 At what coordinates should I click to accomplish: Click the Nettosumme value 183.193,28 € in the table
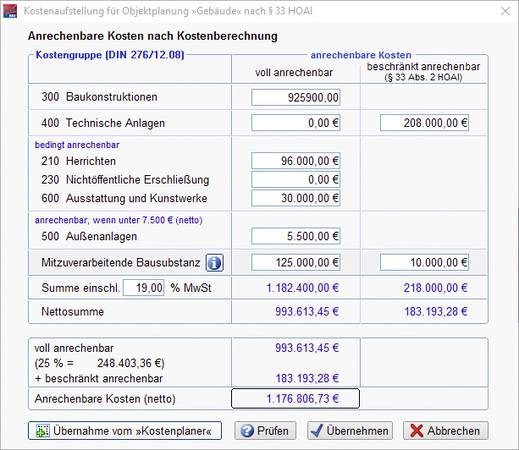pos(436,312)
